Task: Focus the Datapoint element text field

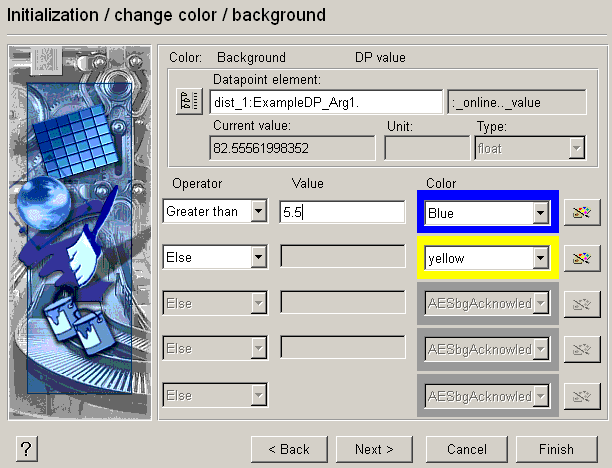Action: (x=325, y=102)
